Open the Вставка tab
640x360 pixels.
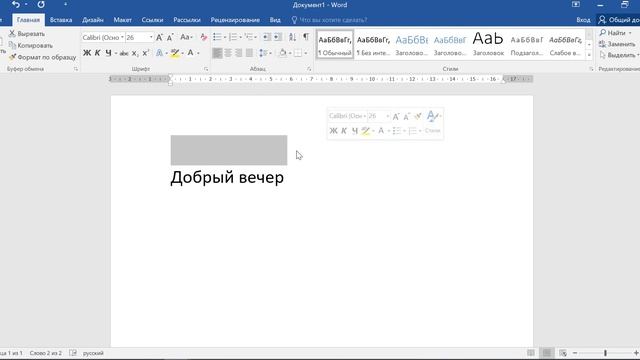[61, 20]
